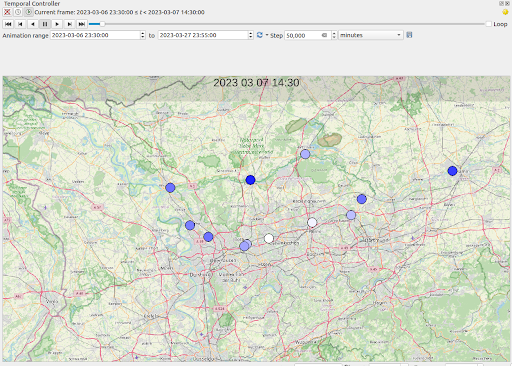Turn off temporal navigation with the red X icon
The height and width of the screenshot is (366, 512).
pos(7,12)
